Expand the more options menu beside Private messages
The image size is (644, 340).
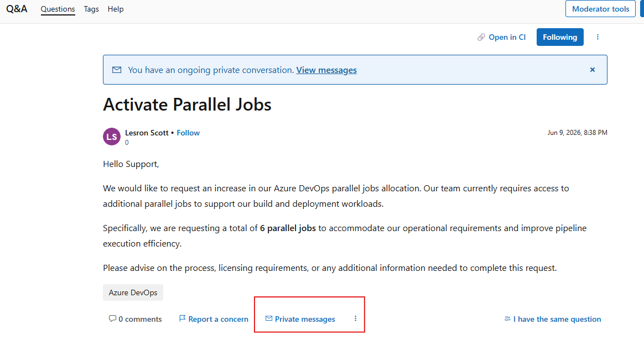coord(355,318)
